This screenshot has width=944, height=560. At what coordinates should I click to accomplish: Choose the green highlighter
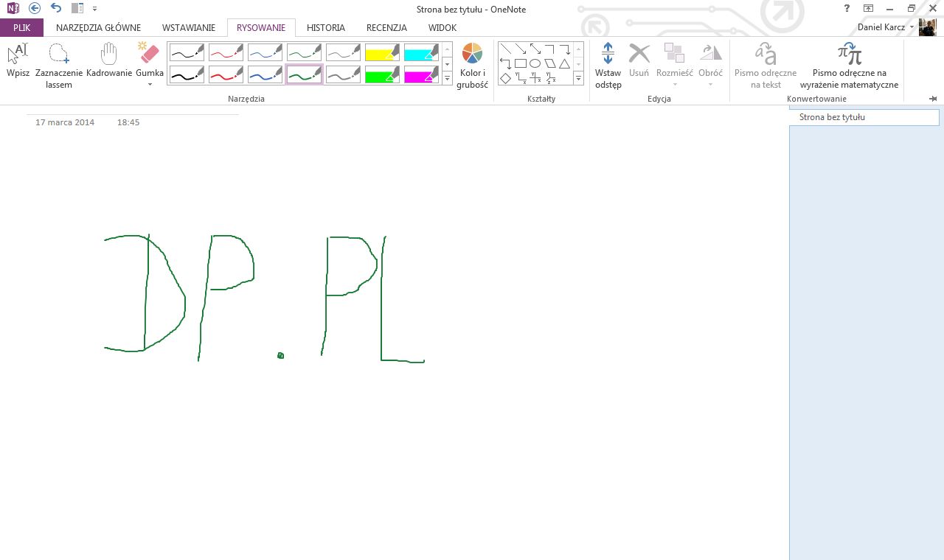point(382,74)
